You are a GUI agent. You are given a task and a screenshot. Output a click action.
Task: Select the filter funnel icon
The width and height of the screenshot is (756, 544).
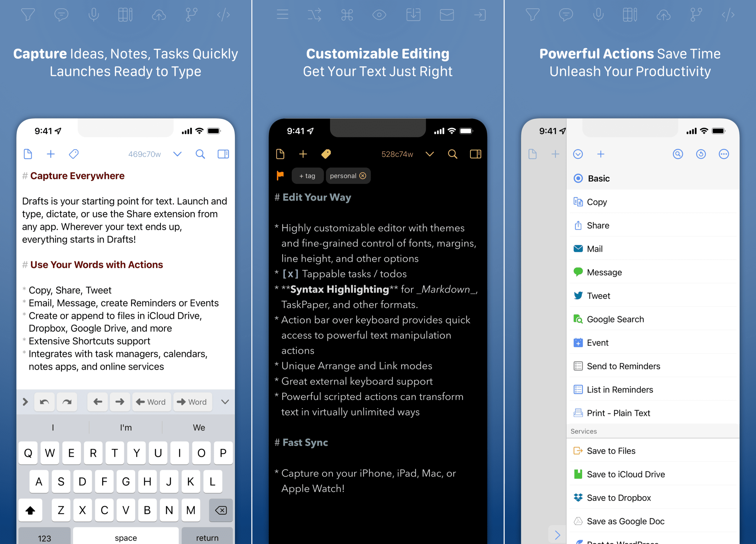coord(27,14)
